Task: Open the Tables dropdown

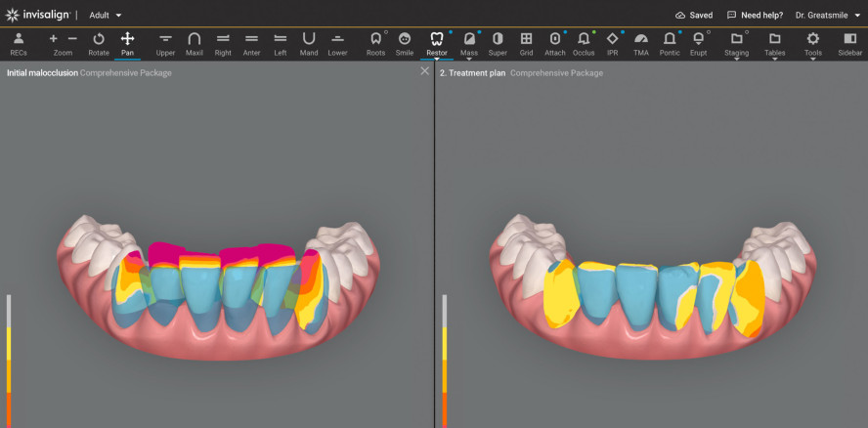Action: pos(774,43)
